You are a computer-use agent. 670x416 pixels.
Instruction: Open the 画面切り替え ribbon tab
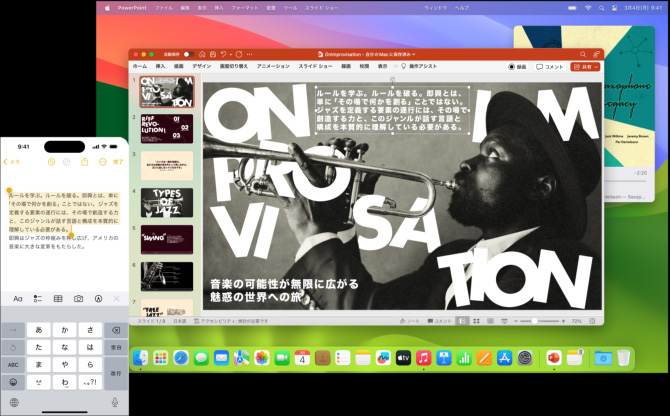pos(234,66)
